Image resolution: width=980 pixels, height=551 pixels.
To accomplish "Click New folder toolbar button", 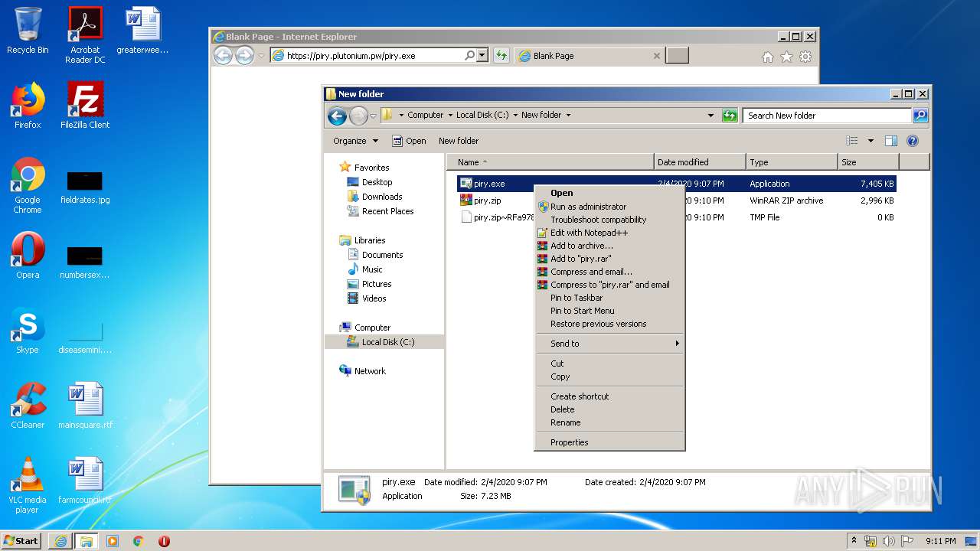I will 459,141.
